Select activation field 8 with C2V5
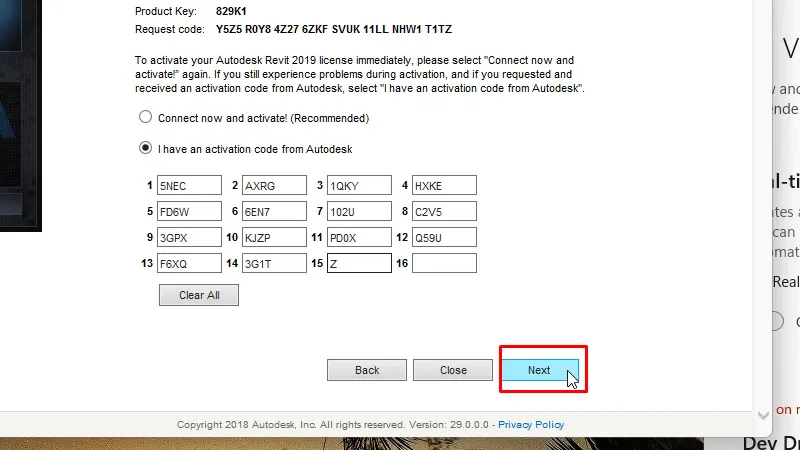The width and height of the screenshot is (800, 450). tap(444, 212)
